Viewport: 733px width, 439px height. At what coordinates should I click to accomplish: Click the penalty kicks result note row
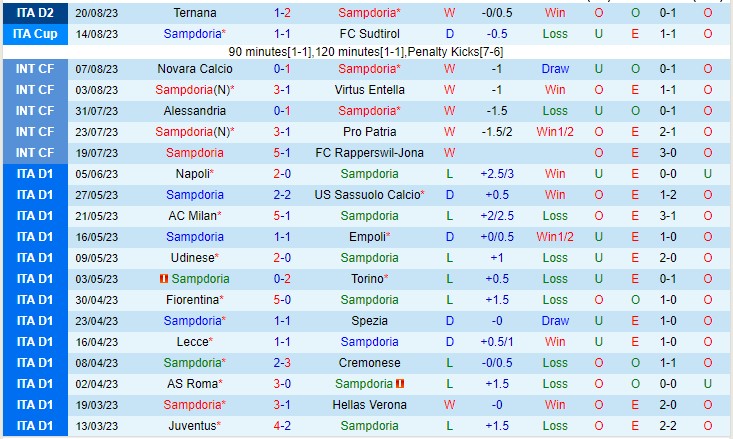(x=366, y=51)
